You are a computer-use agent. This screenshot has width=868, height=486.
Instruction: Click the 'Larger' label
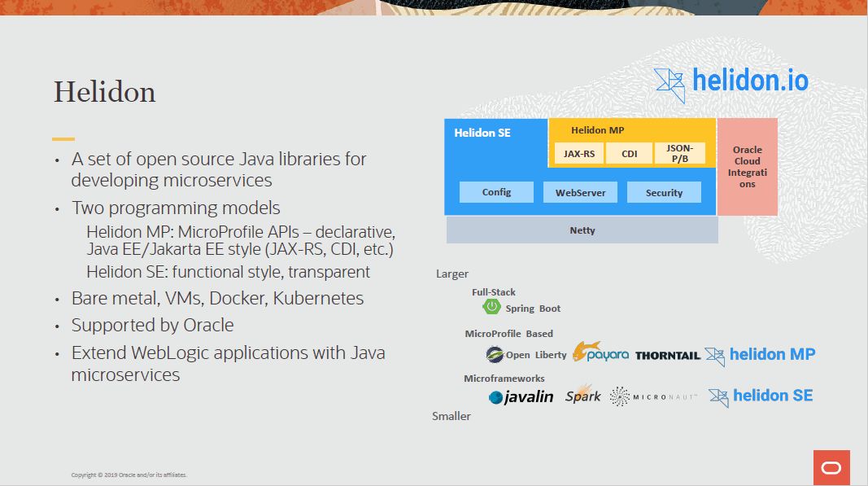pos(451,274)
